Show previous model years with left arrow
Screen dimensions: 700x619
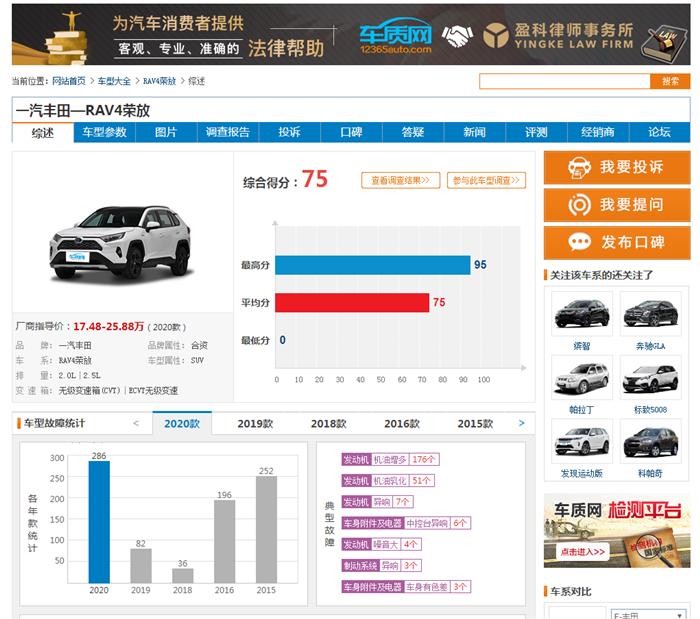[x=136, y=423]
